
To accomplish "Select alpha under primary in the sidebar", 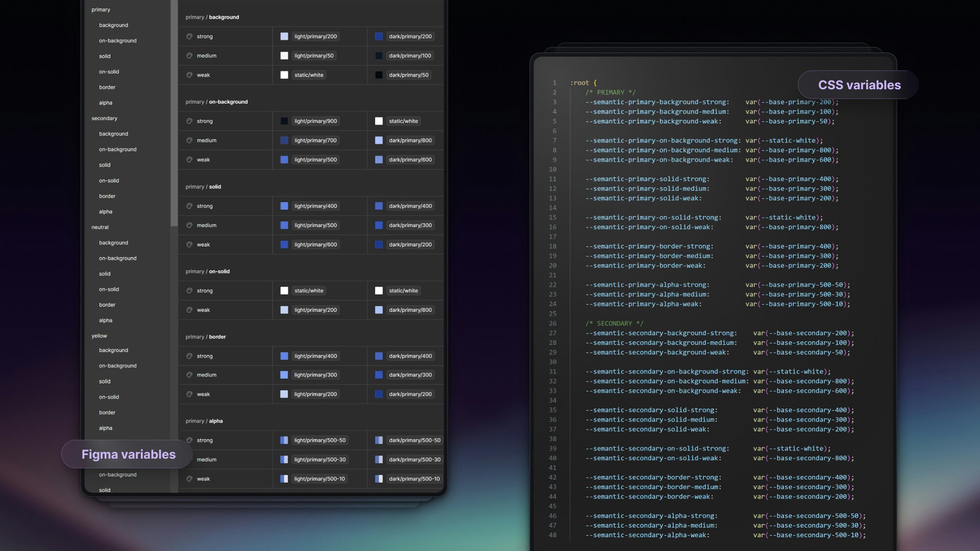I will pyautogui.click(x=106, y=103).
